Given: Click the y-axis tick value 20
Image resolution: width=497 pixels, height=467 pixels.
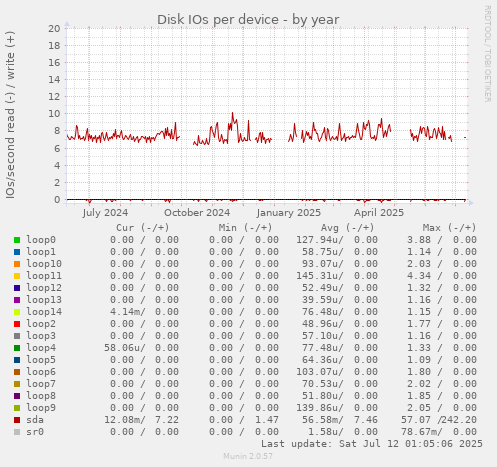Looking at the screenshot, I should (54, 28).
